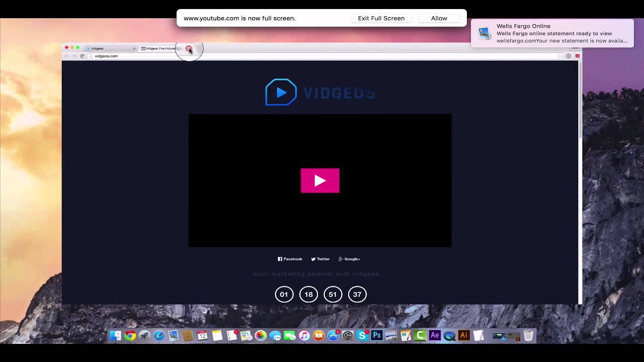Open Reminders in the dock
Screen dimensions: 644x362
point(231,336)
